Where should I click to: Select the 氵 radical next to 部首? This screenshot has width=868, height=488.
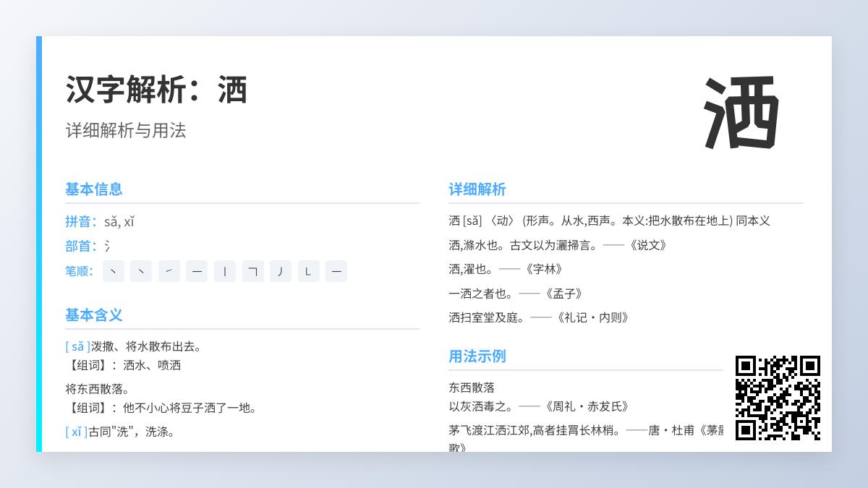tap(107, 247)
